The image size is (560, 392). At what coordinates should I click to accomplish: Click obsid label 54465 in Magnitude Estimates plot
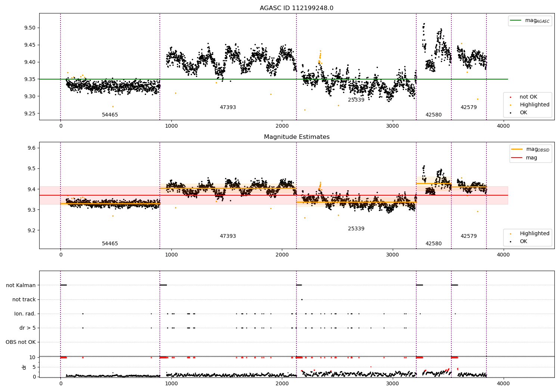(110, 244)
